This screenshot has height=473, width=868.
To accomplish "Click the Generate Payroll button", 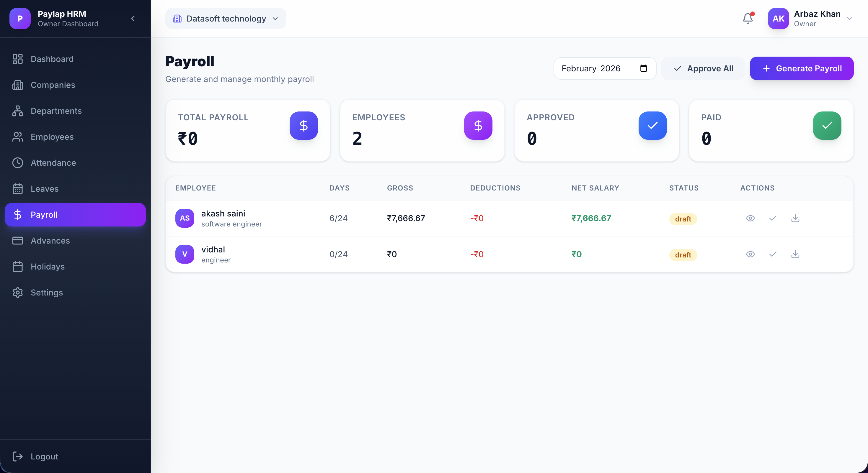I will pyautogui.click(x=801, y=68).
